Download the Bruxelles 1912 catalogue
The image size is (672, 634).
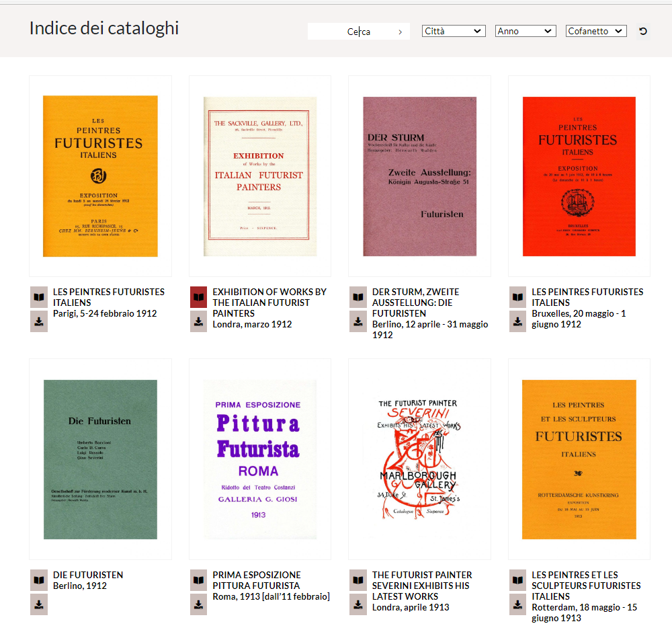(x=517, y=321)
